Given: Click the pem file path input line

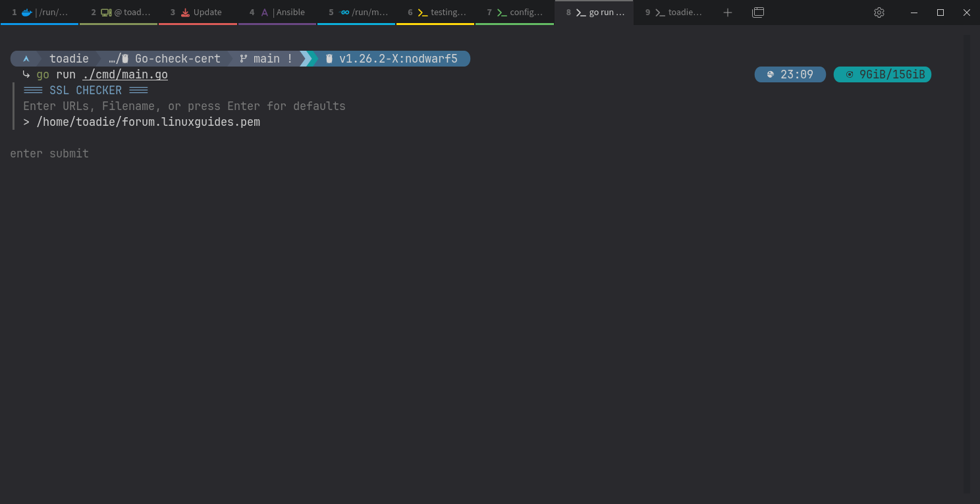Looking at the screenshot, I should pyautogui.click(x=142, y=122).
